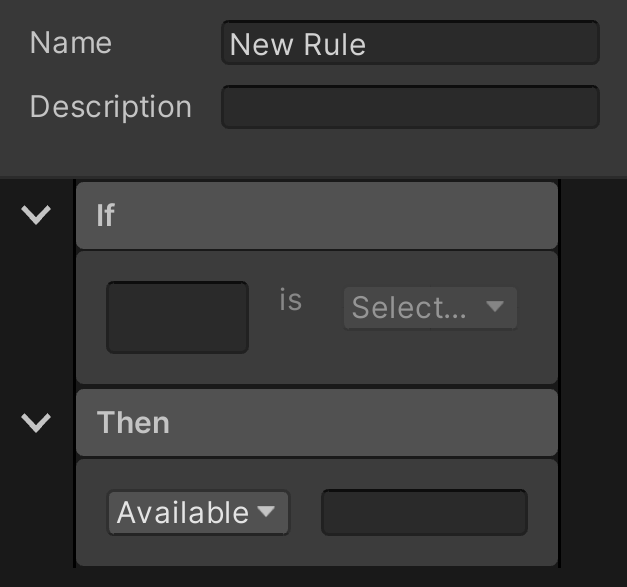Collapse the If section chevron
The height and width of the screenshot is (587, 627).
(36, 214)
